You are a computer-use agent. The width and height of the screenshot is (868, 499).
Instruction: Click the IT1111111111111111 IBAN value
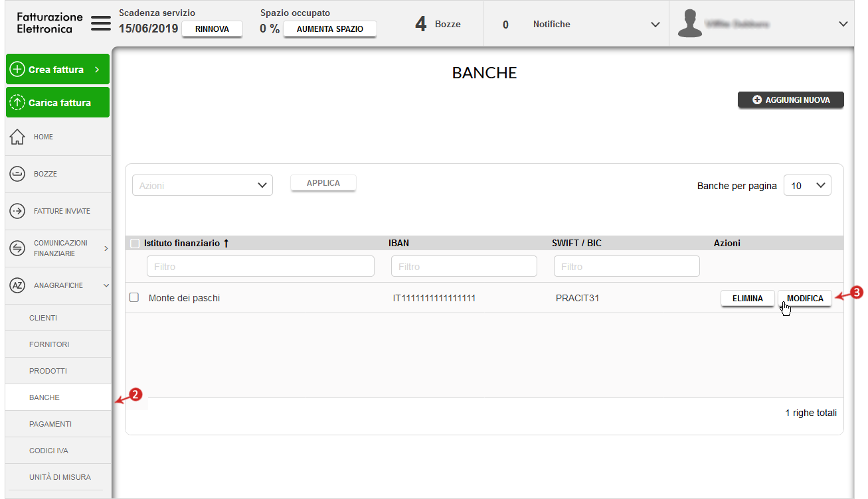(x=434, y=298)
